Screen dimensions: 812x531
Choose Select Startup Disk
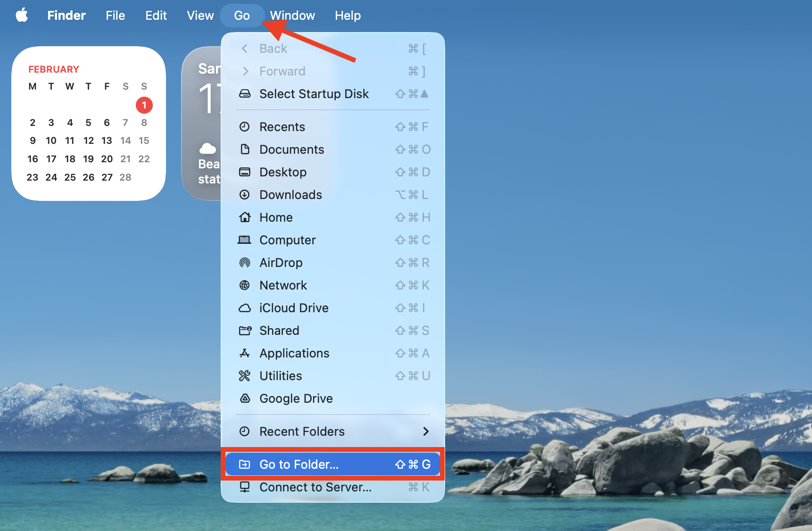[314, 94]
